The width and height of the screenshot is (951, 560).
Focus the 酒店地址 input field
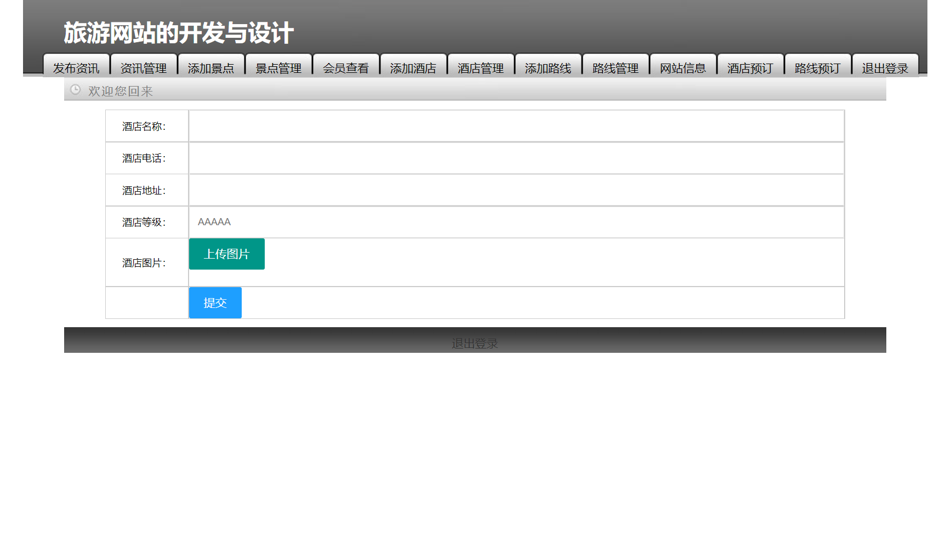pyautogui.click(x=516, y=190)
